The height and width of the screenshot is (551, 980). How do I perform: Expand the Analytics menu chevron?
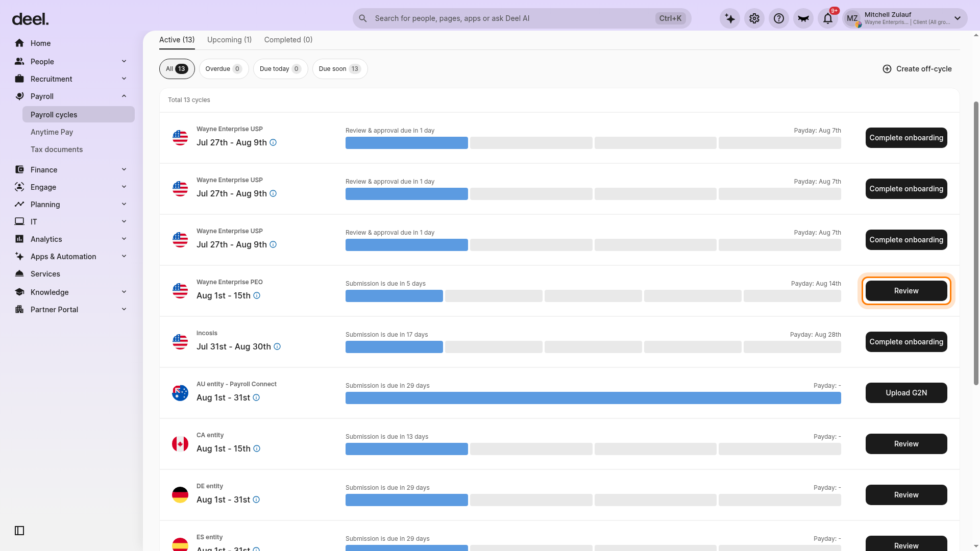coord(124,239)
